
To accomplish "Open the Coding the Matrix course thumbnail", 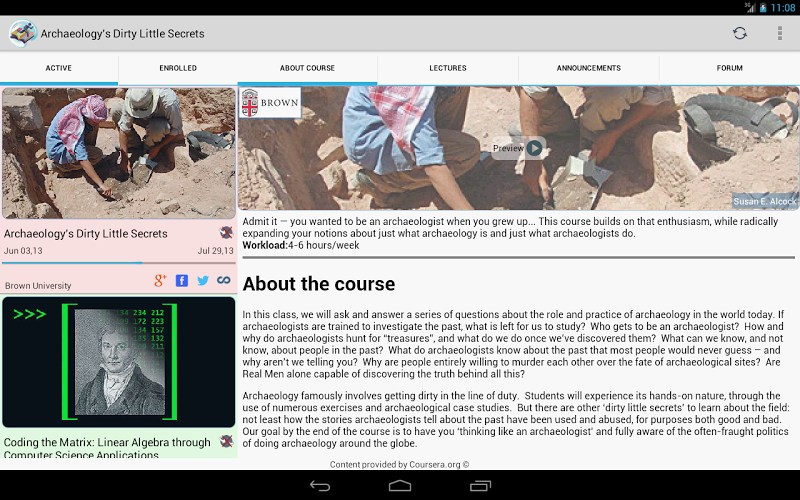I will 119,362.
